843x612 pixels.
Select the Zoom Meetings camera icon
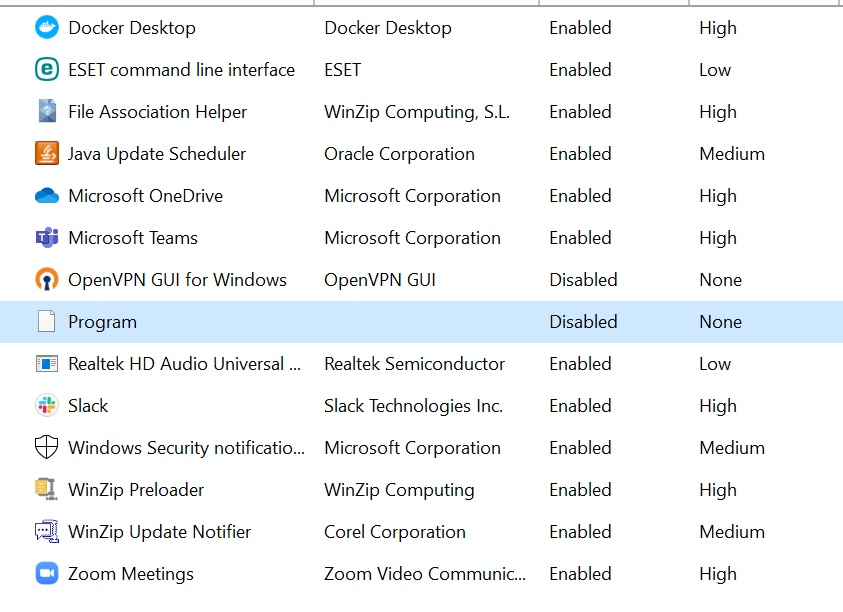[x=47, y=573]
